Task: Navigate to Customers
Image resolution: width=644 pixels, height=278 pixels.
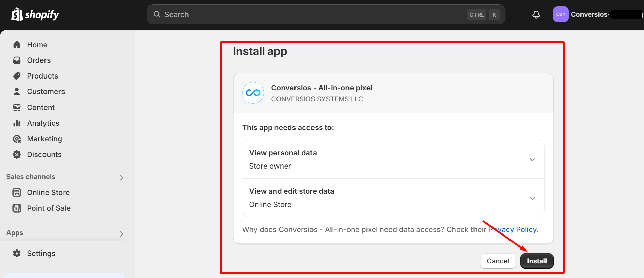Action: coord(46,91)
